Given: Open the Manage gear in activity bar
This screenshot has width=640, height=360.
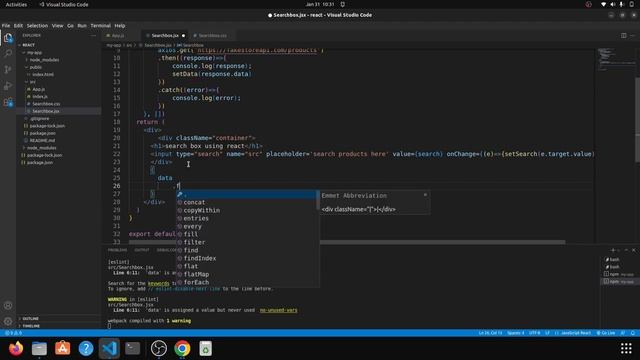Looking at the screenshot, I should tap(8, 321).
